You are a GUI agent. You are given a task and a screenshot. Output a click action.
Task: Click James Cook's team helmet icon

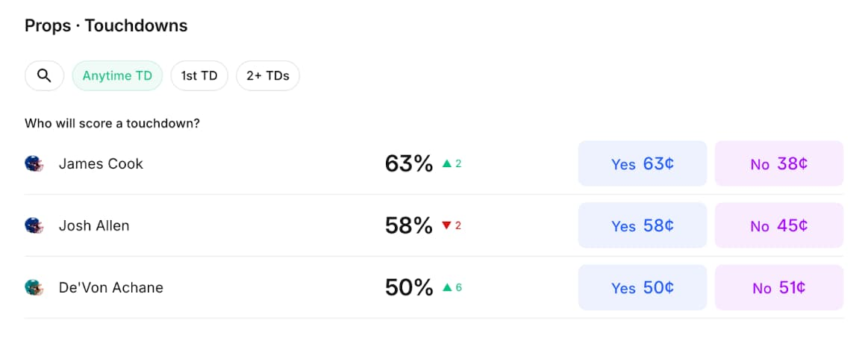point(34,163)
